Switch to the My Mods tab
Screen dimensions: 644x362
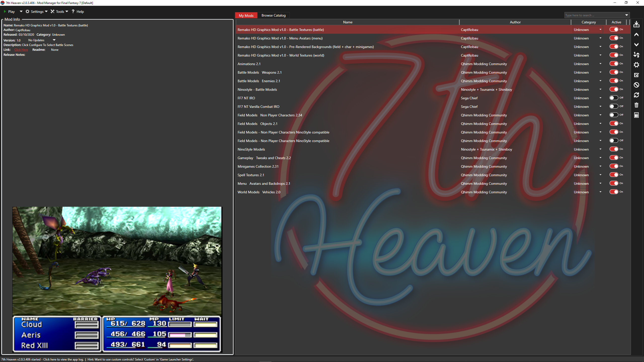(246, 15)
